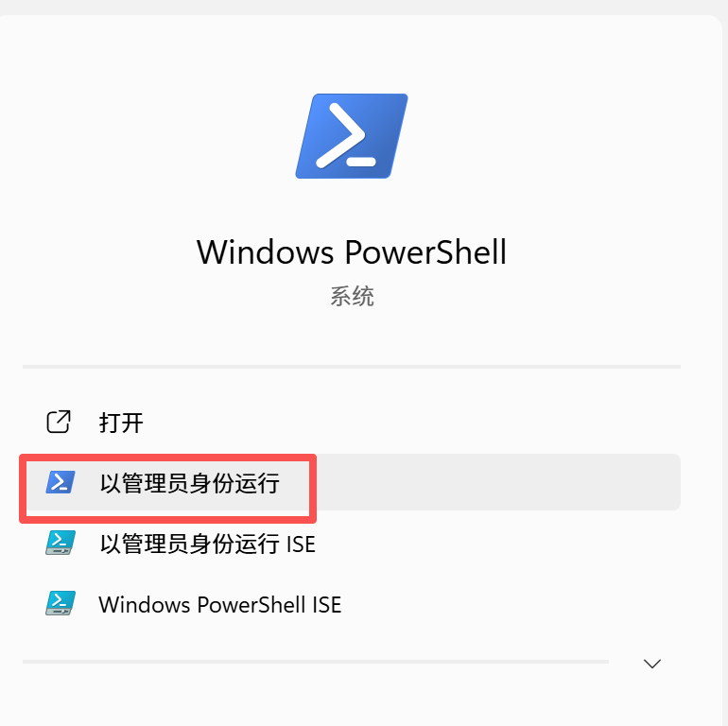The image size is (728, 726).
Task: Click the large Windows PowerShell logo
Action: [352, 136]
